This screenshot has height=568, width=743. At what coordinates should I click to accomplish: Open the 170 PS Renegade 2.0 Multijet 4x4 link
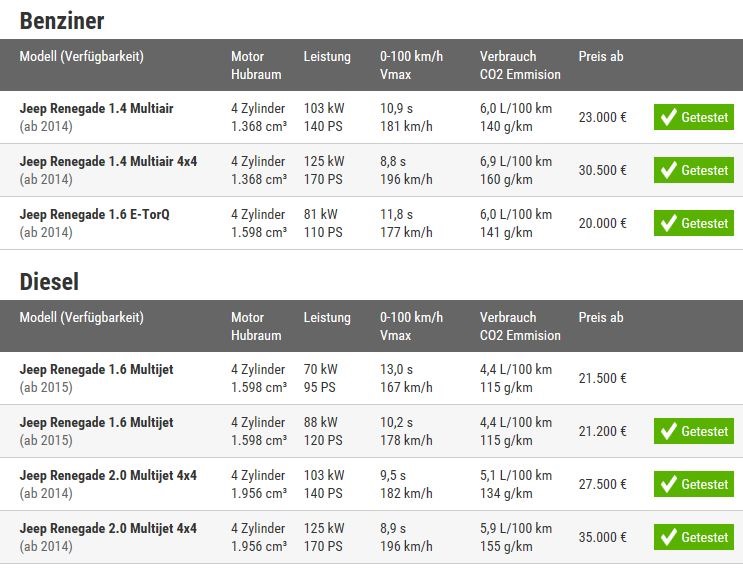[x=108, y=528]
